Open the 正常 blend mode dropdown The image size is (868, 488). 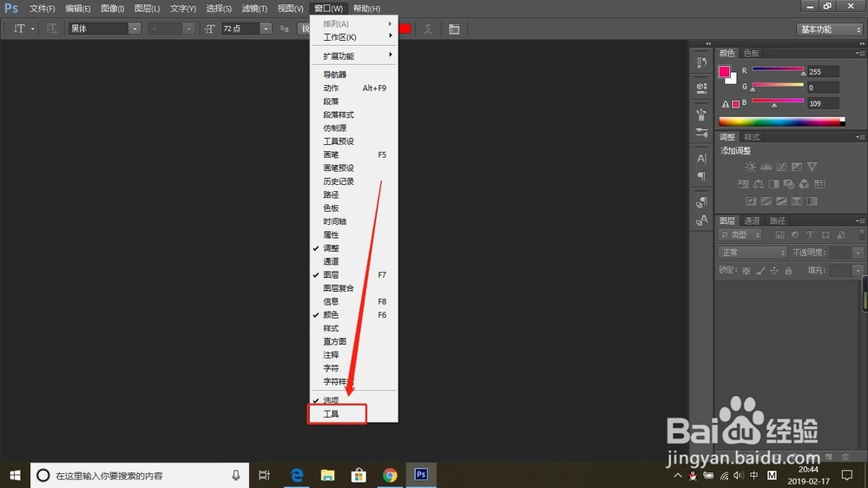click(753, 253)
